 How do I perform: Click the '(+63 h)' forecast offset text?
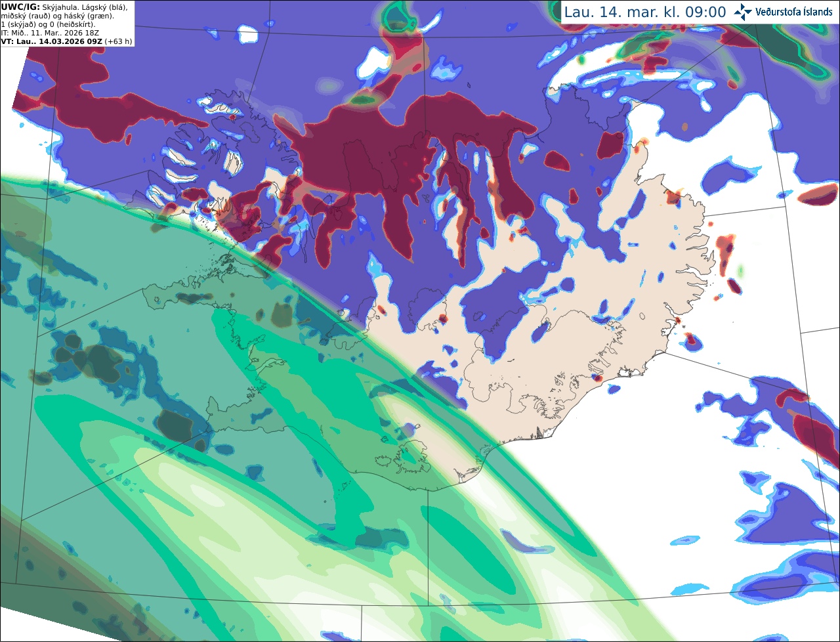point(118,41)
